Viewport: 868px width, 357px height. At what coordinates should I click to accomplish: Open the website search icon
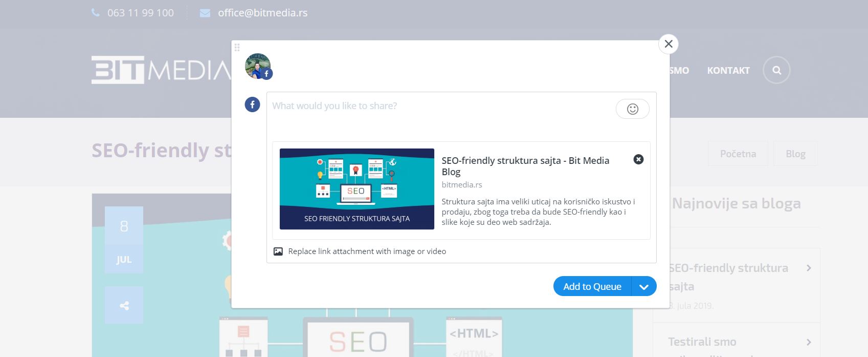[776, 70]
